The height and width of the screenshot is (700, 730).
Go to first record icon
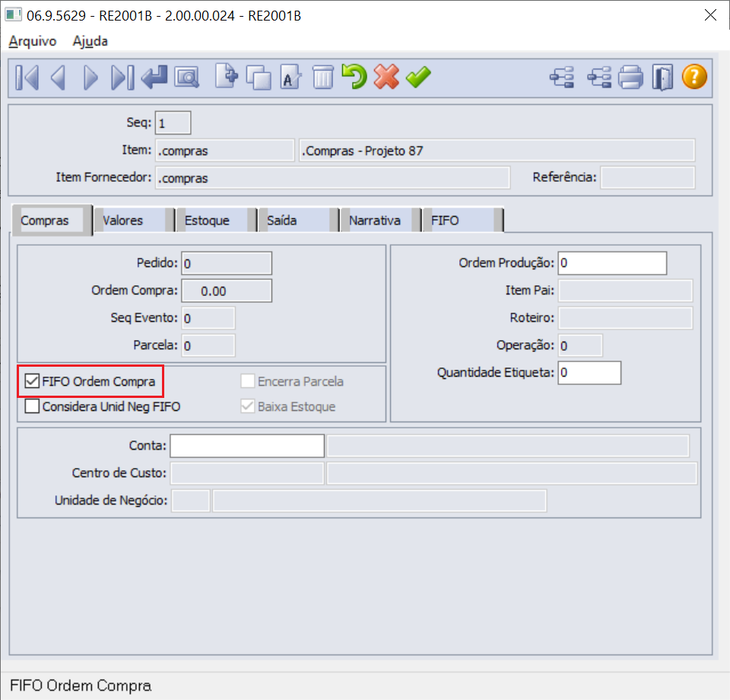(27, 78)
